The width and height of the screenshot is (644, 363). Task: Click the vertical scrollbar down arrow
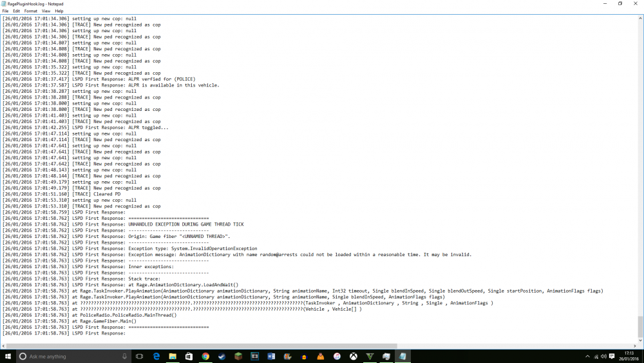pos(640,340)
